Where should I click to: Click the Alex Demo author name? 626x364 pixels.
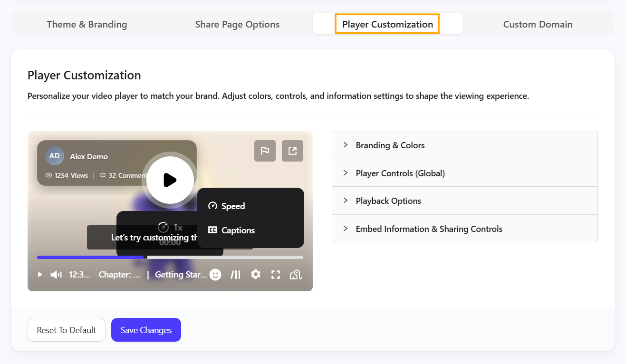click(89, 156)
